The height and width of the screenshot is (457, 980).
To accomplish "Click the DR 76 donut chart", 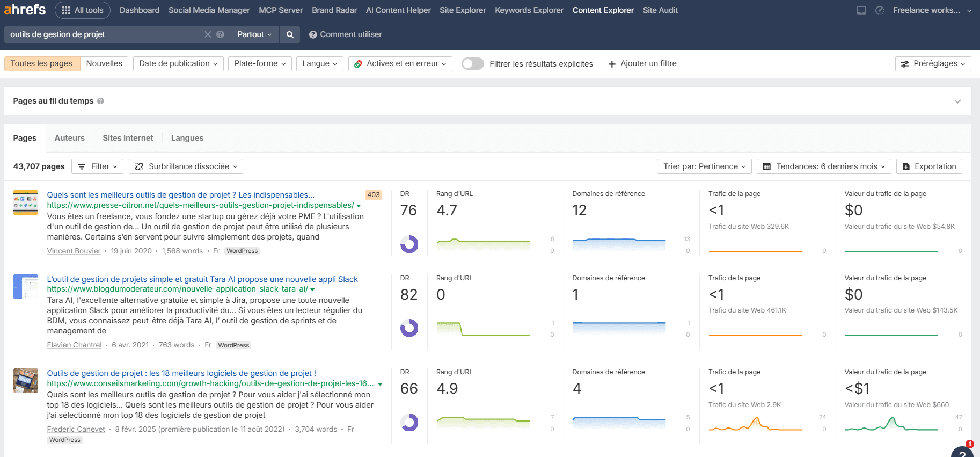I will tap(409, 244).
